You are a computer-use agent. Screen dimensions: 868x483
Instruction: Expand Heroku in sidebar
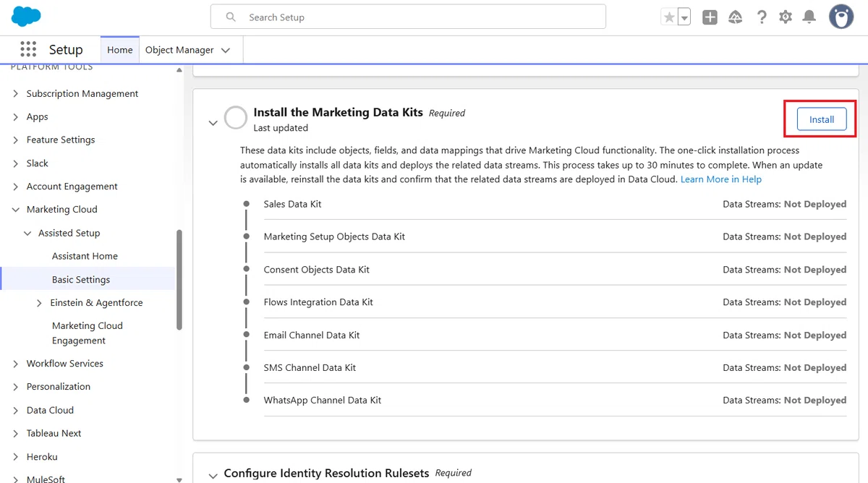[16, 457]
